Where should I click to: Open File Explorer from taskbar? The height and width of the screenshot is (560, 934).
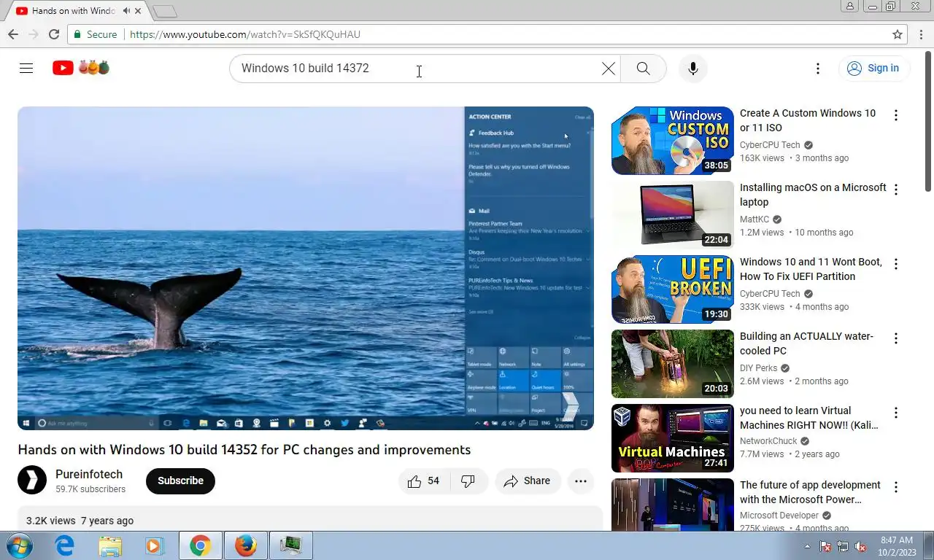(110, 545)
